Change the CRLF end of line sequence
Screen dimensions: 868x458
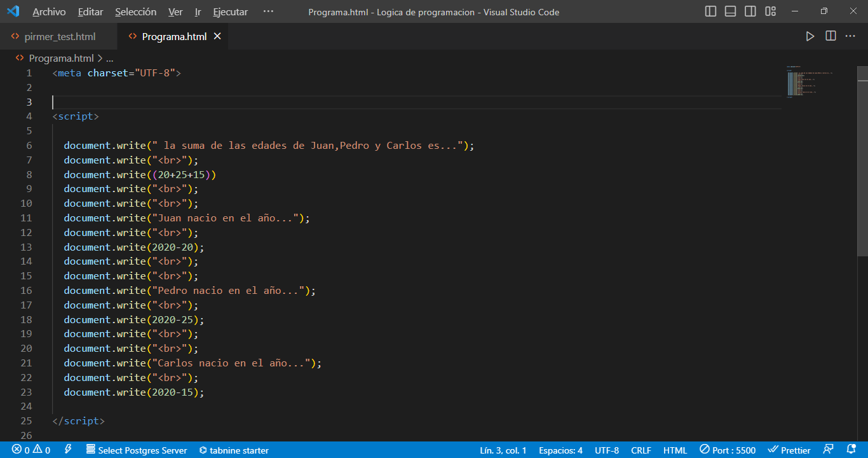(641, 450)
